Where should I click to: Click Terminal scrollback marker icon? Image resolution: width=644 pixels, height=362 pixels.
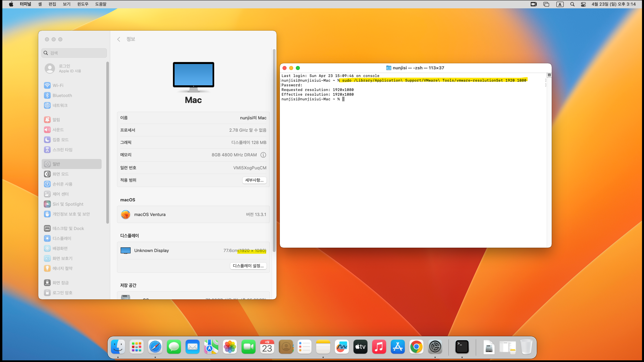point(549,75)
